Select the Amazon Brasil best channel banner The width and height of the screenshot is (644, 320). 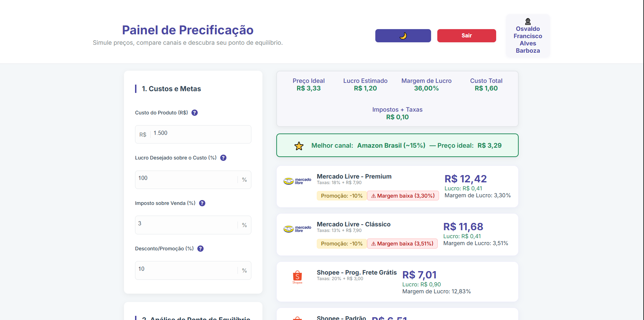point(397,145)
